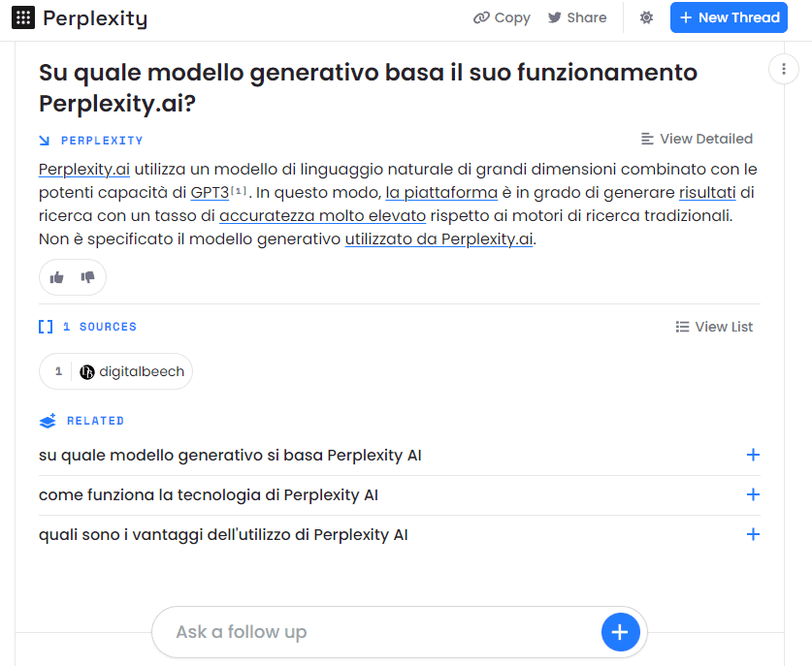Image resolution: width=812 pixels, height=666 pixels.
Task: Expand 'come funziona la tecnologia' related question
Action: point(753,494)
